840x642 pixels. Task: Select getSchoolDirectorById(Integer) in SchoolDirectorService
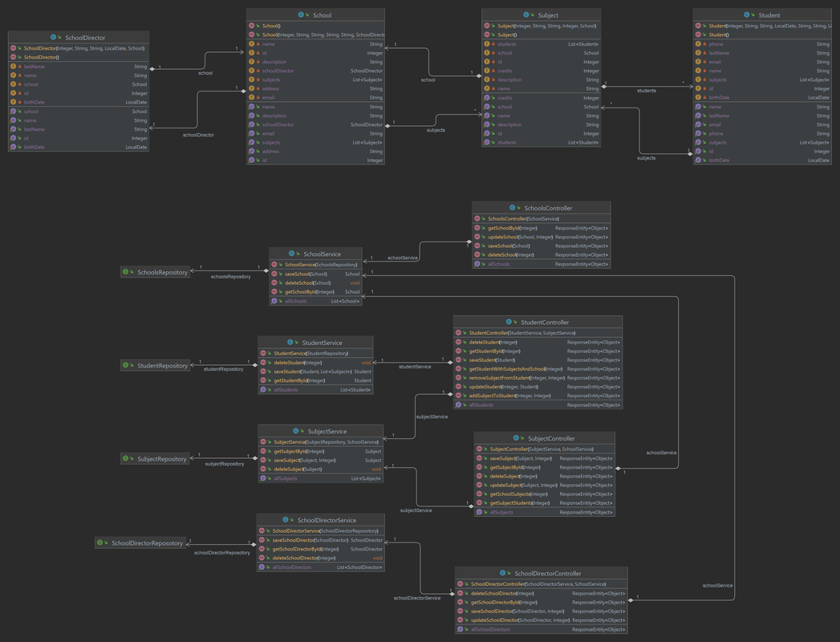[320, 549]
